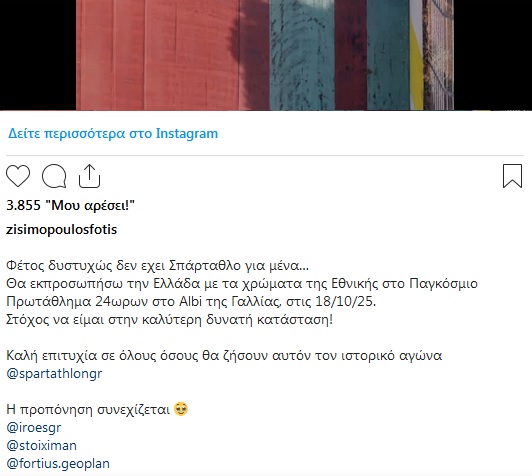
Task: Open the zisimopoulosfotis profile name
Action: pyautogui.click(x=61, y=229)
